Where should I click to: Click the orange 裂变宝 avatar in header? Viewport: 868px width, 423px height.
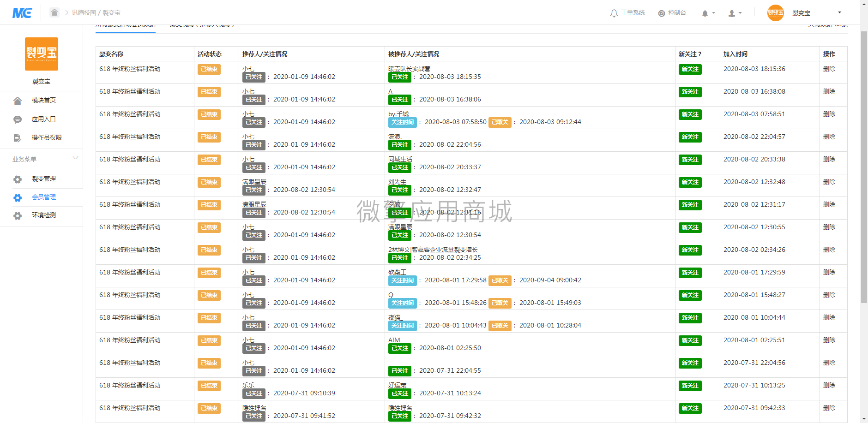[x=776, y=13]
